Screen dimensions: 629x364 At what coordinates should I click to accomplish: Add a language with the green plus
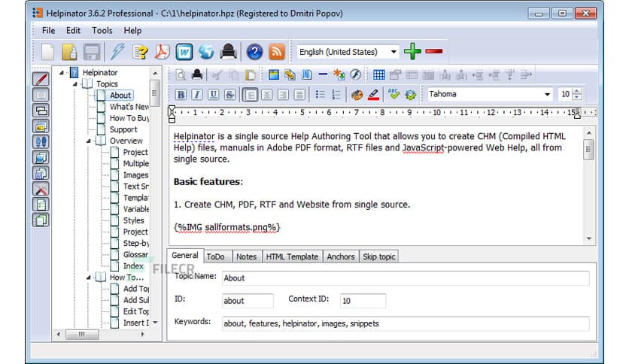412,51
